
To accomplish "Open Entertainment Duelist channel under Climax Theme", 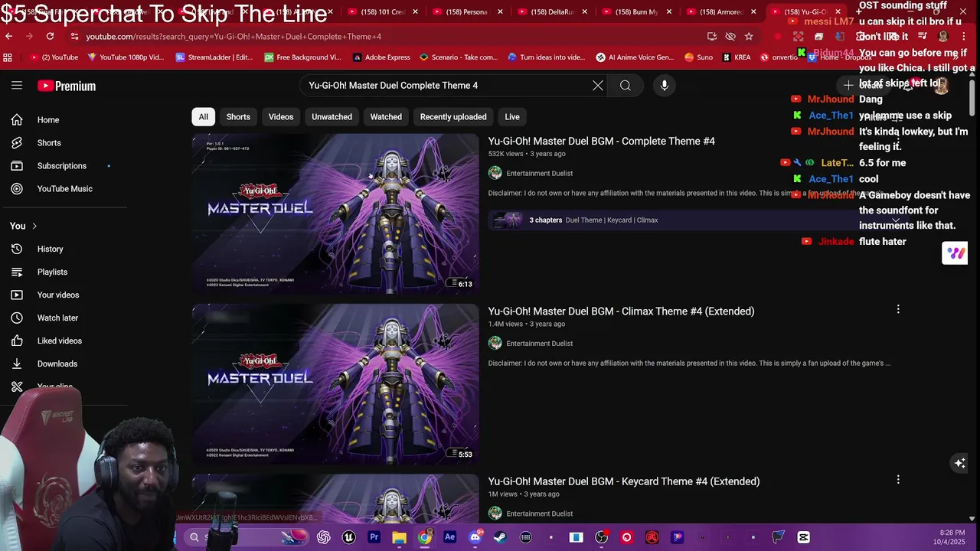I will [540, 344].
